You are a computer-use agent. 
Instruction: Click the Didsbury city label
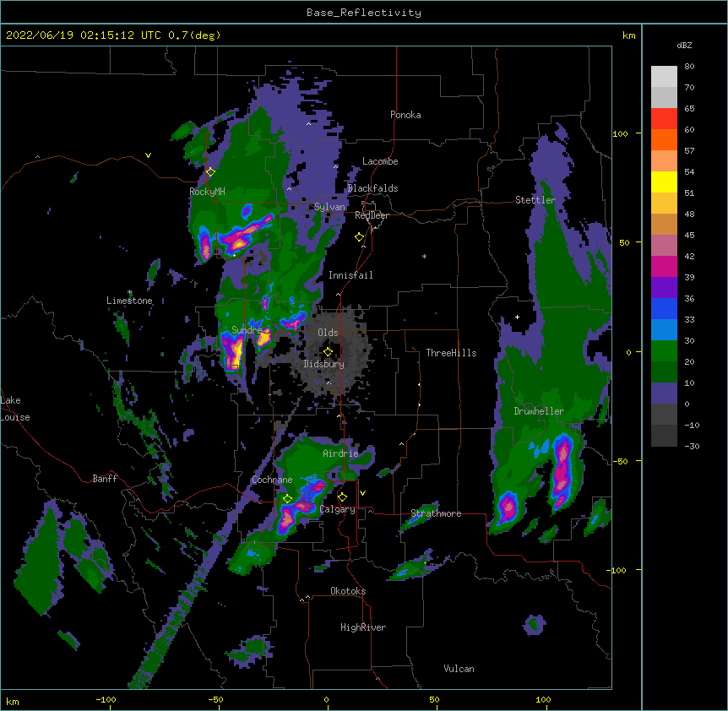click(324, 364)
